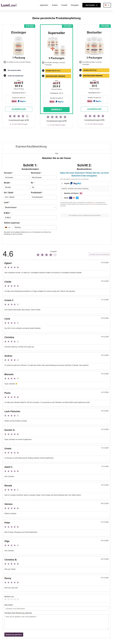Select the PayPal payment radio button
113x644 pixels.
pos(62,183)
